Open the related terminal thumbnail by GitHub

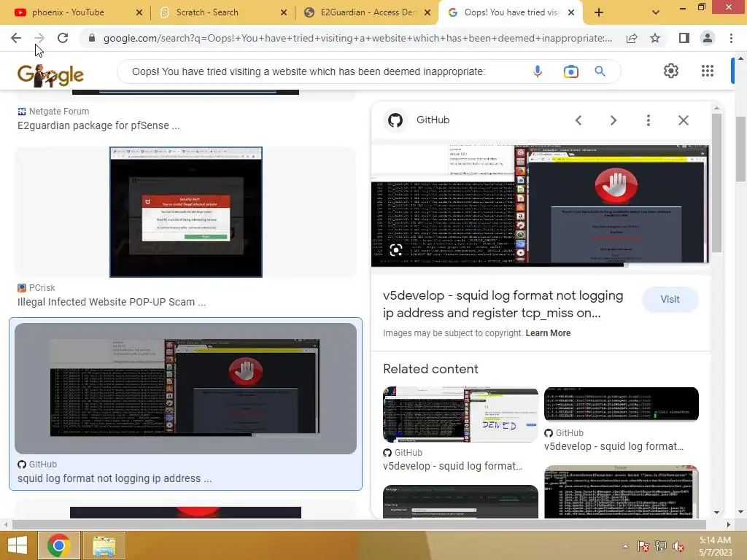click(622, 404)
